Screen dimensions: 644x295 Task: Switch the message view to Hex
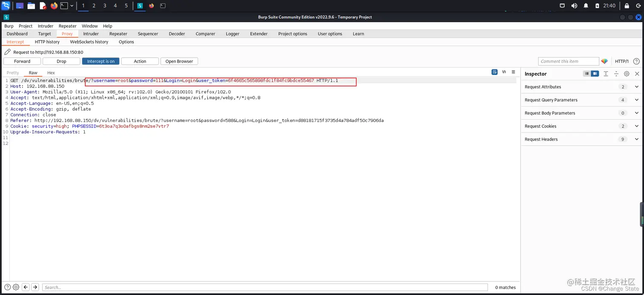[x=51, y=73]
